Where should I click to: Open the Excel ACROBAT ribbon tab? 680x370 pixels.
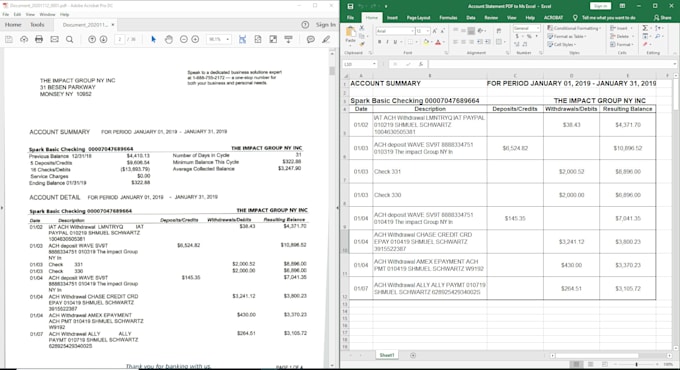[553, 18]
